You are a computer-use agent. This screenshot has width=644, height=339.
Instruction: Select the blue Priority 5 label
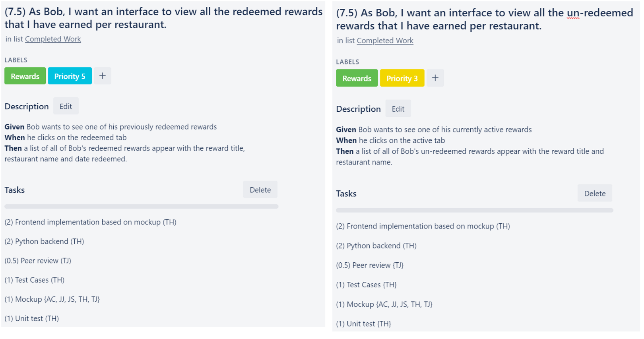pyautogui.click(x=70, y=76)
